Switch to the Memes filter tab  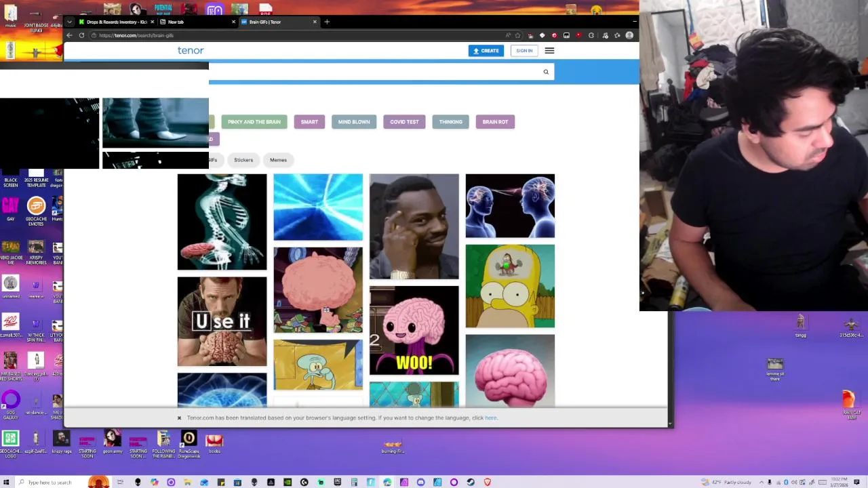pyautogui.click(x=278, y=160)
